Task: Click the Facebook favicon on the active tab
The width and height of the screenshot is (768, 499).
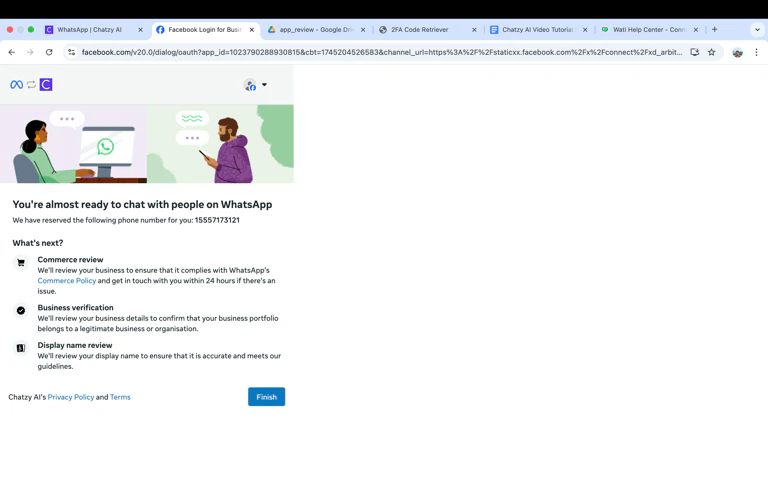Action: tap(160, 30)
